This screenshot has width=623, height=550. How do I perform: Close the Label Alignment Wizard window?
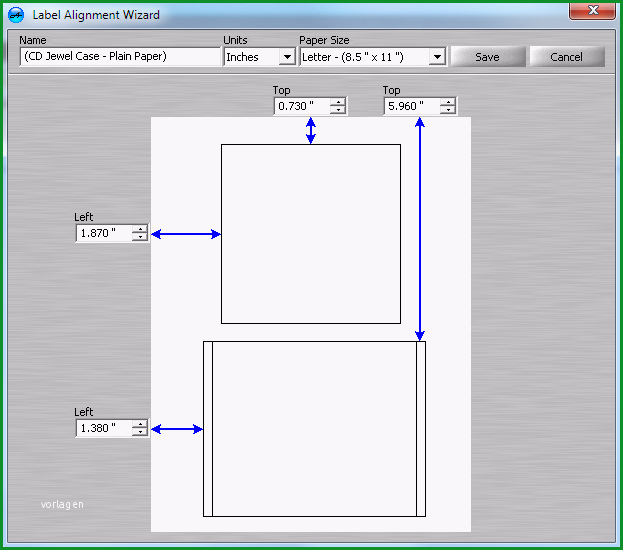[592, 10]
